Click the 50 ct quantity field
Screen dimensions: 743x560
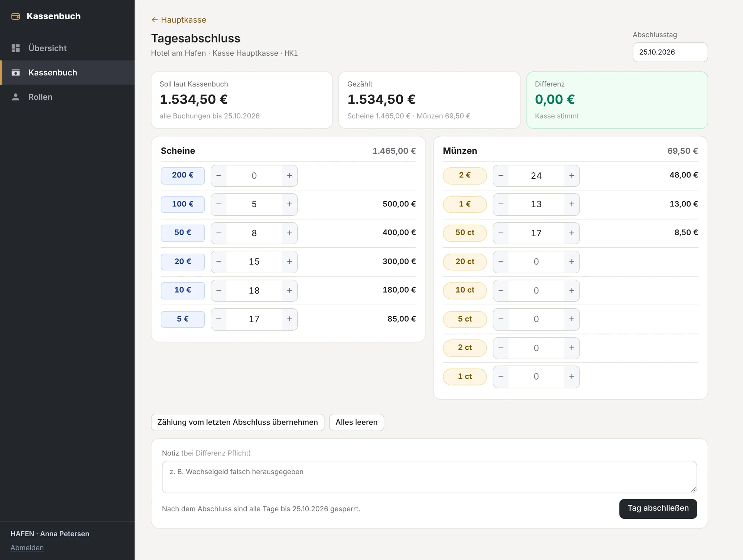click(x=536, y=233)
